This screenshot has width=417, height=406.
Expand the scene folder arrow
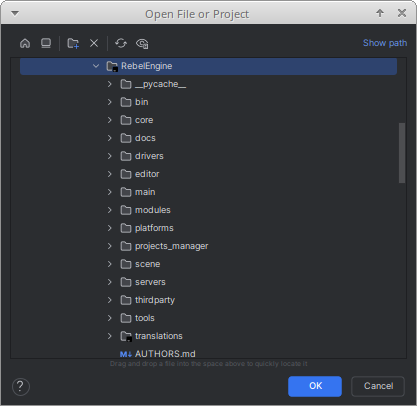pyautogui.click(x=110, y=264)
